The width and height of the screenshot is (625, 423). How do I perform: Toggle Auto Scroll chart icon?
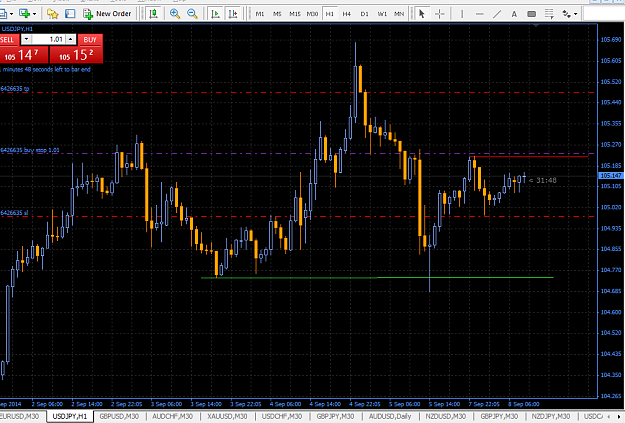(x=215, y=14)
